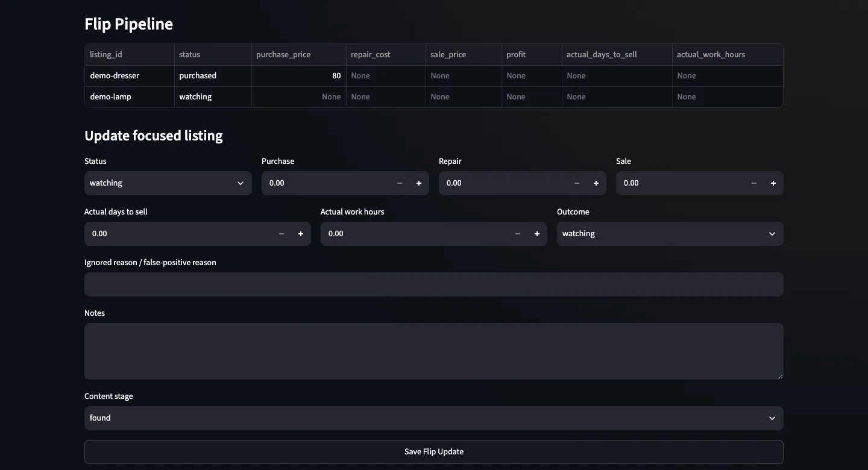The height and width of the screenshot is (470, 868).
Task: Click the minus icon in Repair field
Action: coord(577,183)
